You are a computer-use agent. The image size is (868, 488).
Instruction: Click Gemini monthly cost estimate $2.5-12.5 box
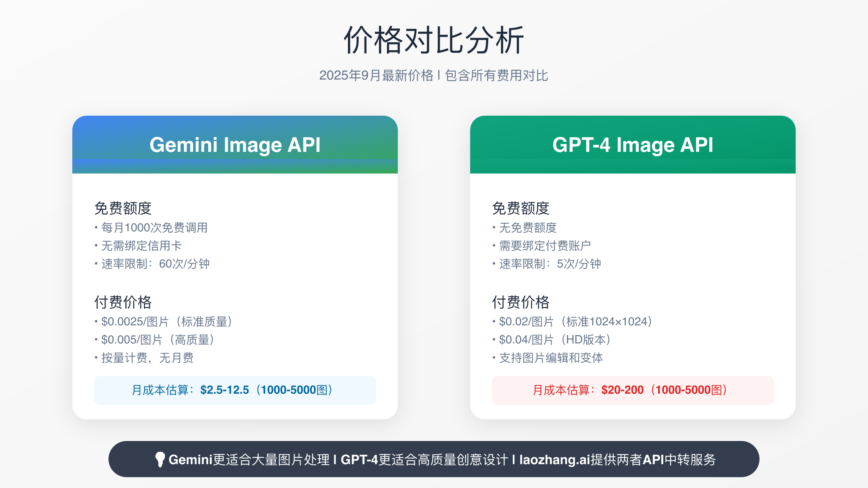click(x=235, y=390)
